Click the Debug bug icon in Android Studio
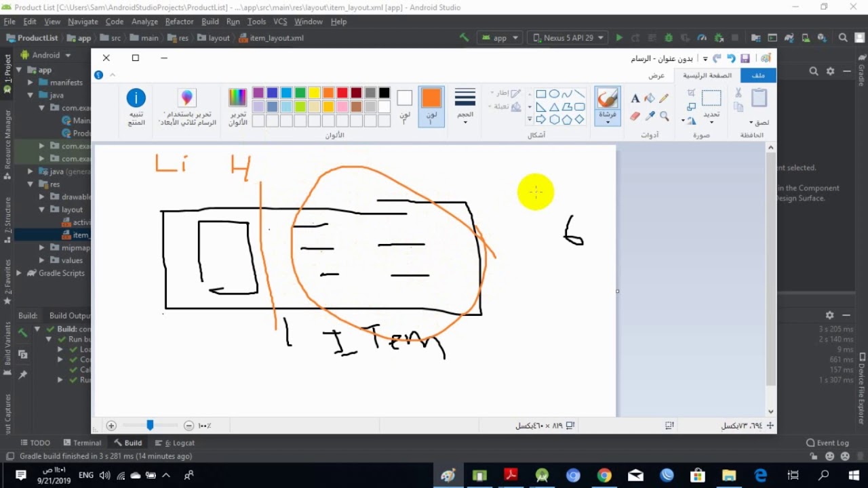The width and height of the screenshot is (868, 488). 669,38
